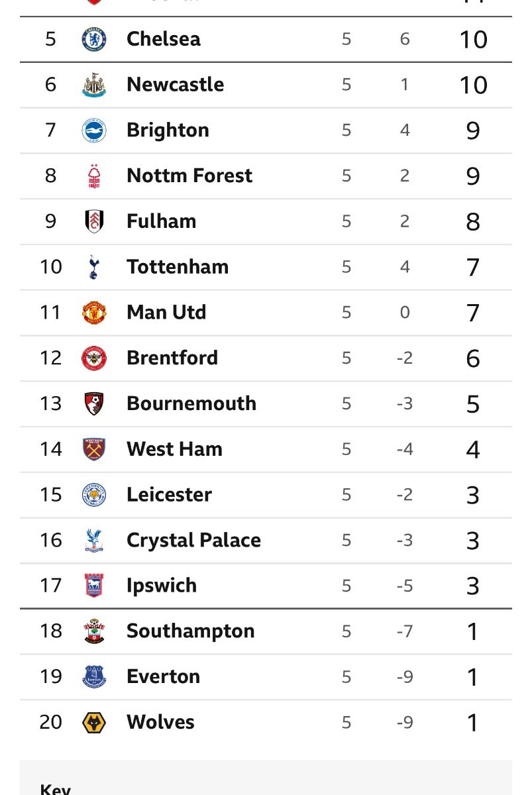532x795 pixels.
Task: Click the Chelsea club crest
Action: (x=93, y=39)
